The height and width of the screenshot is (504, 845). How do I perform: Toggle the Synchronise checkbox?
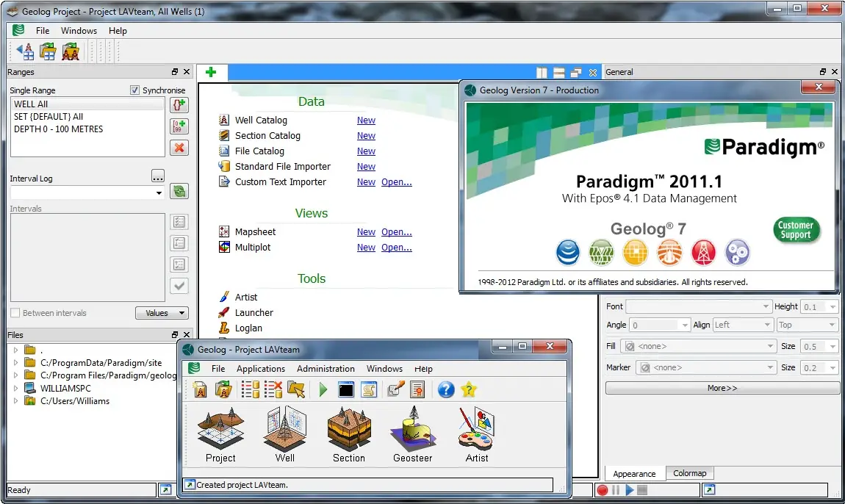coord(134,90)
